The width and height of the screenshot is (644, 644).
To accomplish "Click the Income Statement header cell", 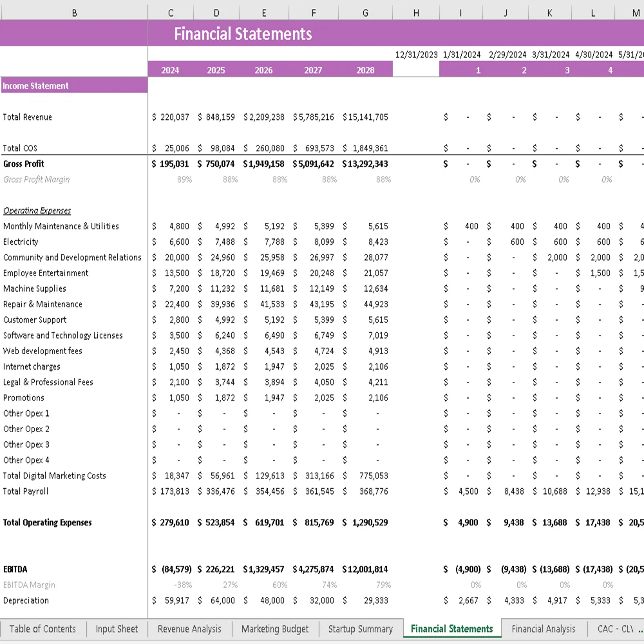I will 39,86.
